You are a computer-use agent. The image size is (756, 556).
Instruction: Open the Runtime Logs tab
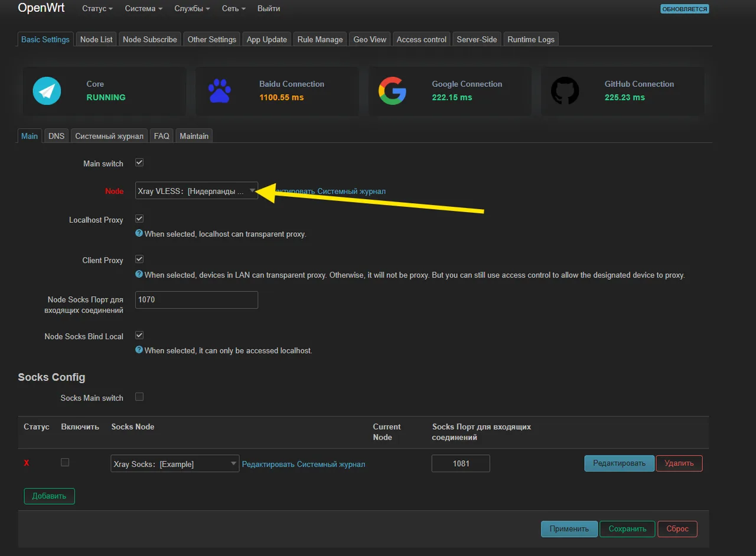point(531,39)
